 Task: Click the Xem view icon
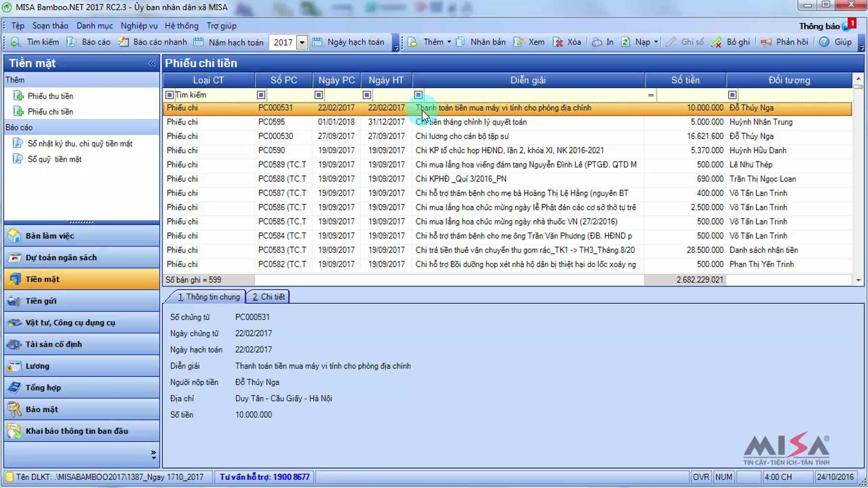tap(518, 42)
